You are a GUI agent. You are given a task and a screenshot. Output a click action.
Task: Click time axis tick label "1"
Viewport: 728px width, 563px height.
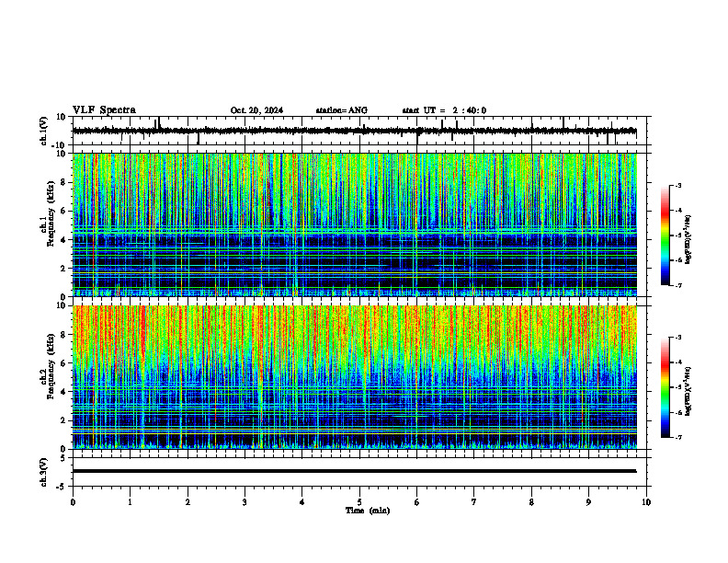pos(130,502)
